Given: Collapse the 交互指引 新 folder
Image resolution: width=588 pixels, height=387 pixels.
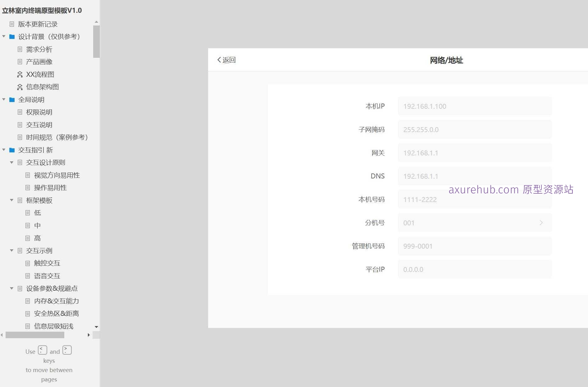Looking at the screenshot, I should [4, 150].
